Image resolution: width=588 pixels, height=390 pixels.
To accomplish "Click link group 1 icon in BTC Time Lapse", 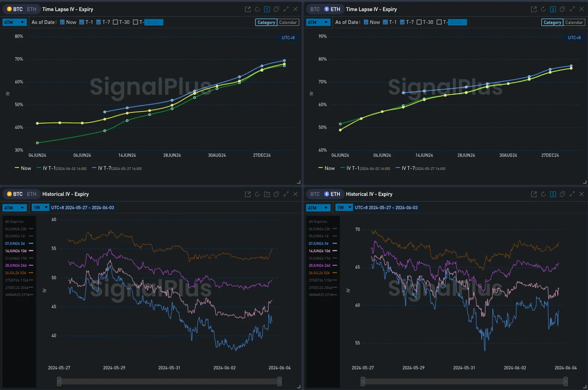I will [267, 9].
